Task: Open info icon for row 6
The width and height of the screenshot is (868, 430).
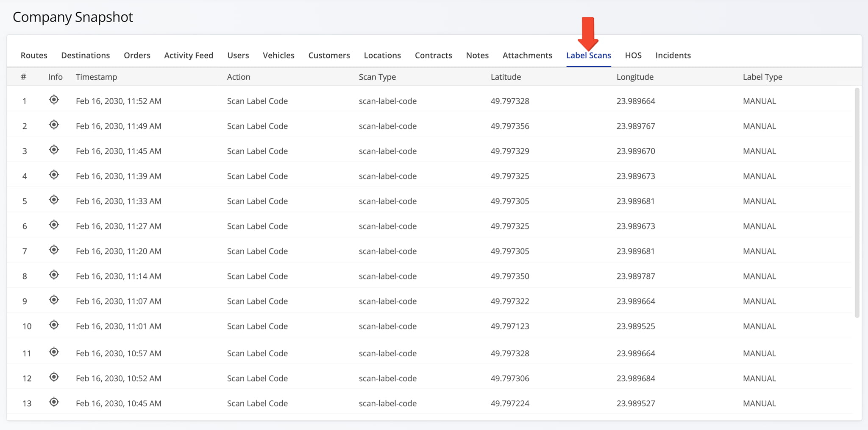Action: (54, 225)
